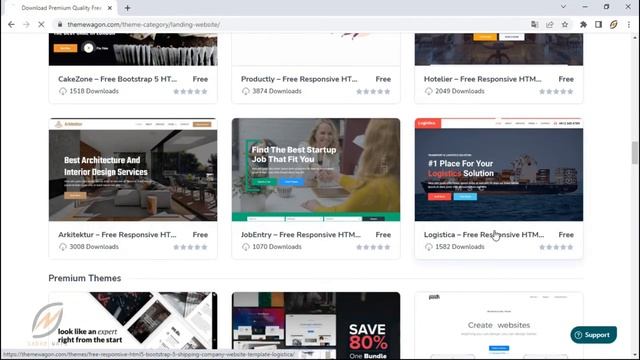Click the CakeZone download count icon
Image resolution: width=640 pixels, height=360 pixels.
point(62,91)
